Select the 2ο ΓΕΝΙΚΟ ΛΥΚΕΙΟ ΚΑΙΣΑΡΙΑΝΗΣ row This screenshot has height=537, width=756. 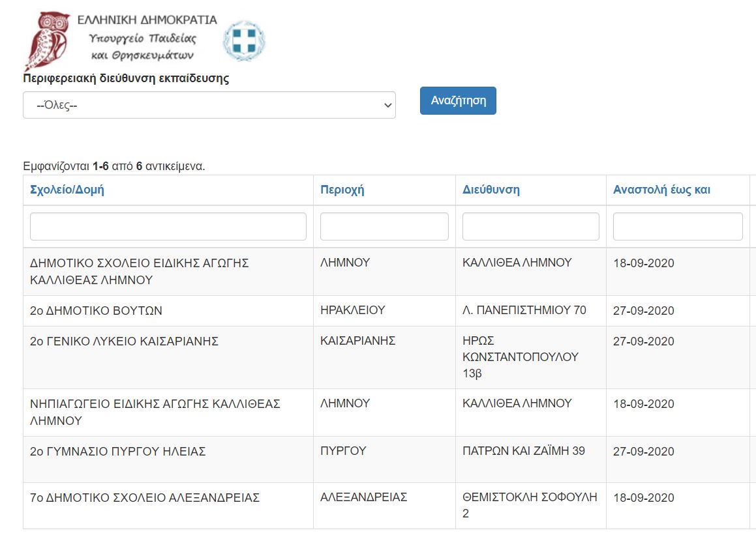pyautogui.click(x=124, y=341)
